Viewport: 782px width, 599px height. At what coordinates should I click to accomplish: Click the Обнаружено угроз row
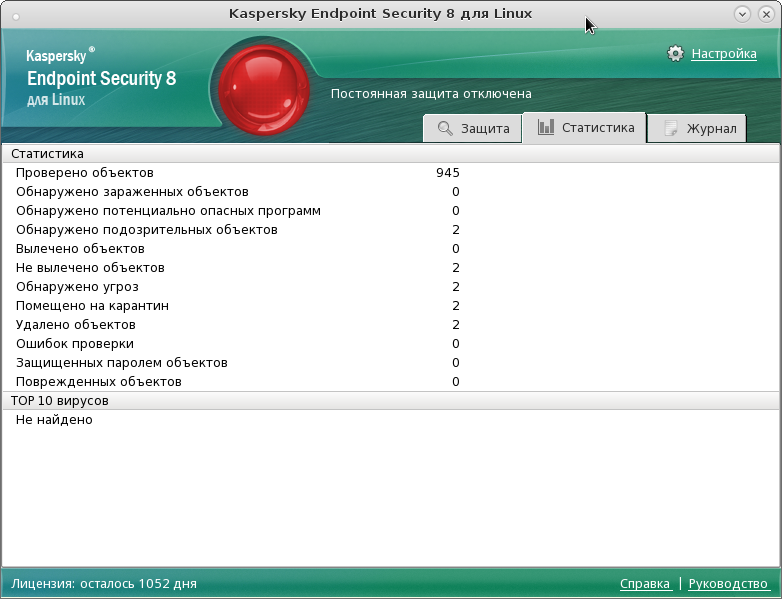391,286
